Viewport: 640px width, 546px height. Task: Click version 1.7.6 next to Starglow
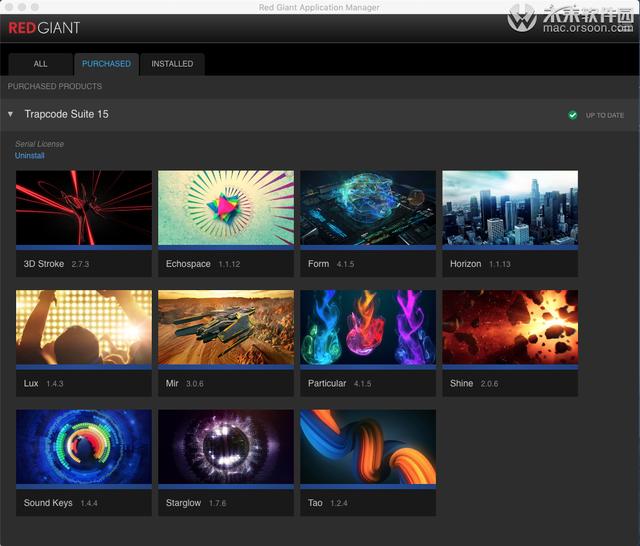pyautogui.click(x=218, y=504)
